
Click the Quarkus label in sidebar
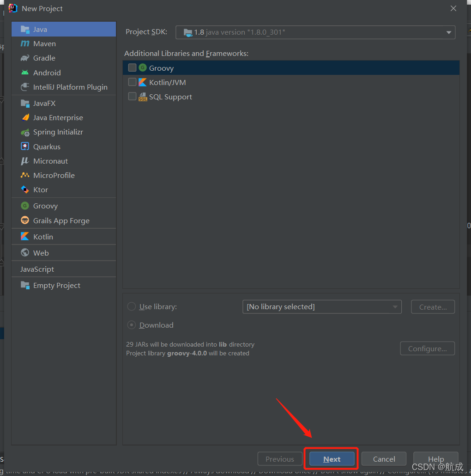tap(47, 146)
